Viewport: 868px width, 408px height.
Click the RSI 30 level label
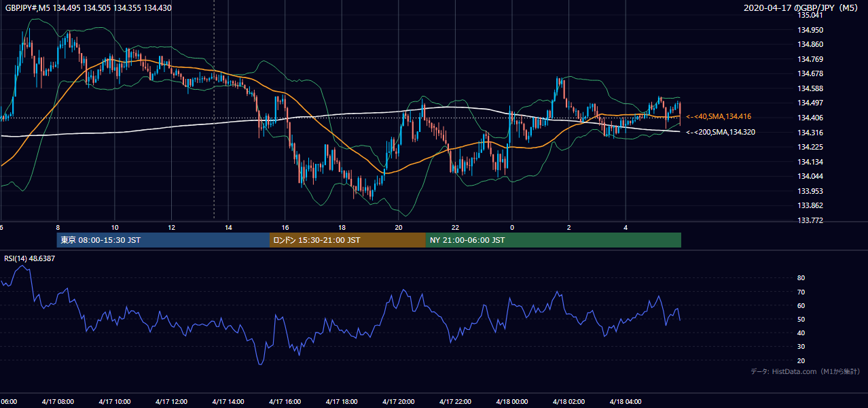tap(801, 347)
